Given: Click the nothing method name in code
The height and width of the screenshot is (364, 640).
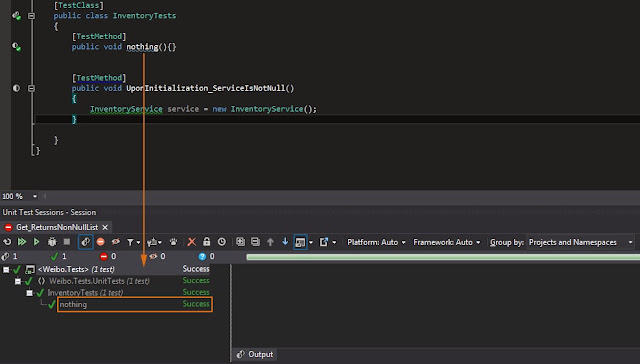Looking at the screenshot, I should [x=142, y=47].
